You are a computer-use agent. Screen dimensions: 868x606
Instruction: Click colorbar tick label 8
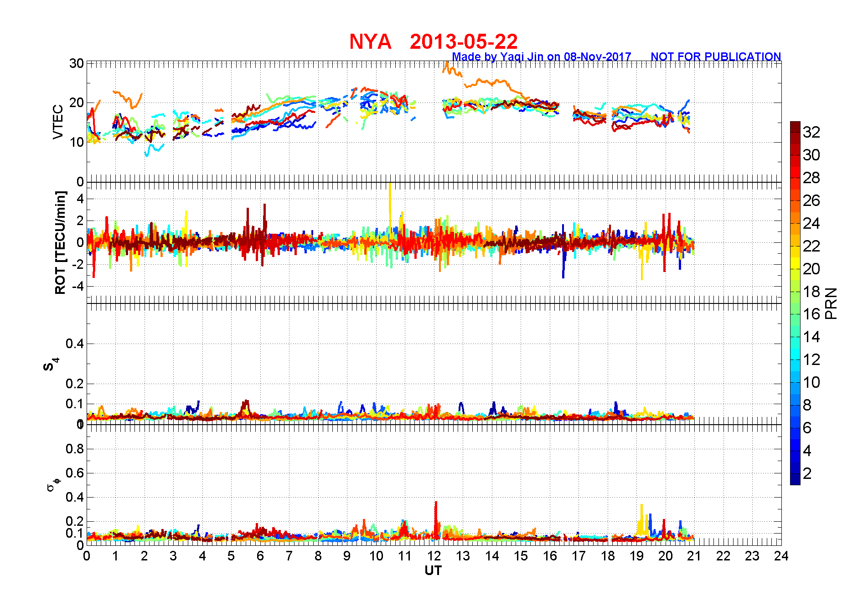(x=807, y=405)
